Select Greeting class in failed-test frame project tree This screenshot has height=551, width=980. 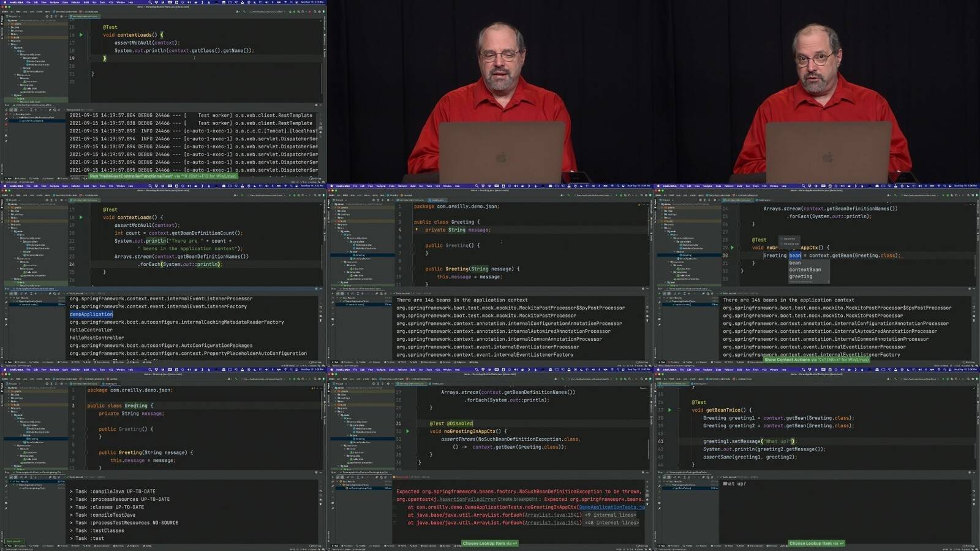[x=359, y=439]
